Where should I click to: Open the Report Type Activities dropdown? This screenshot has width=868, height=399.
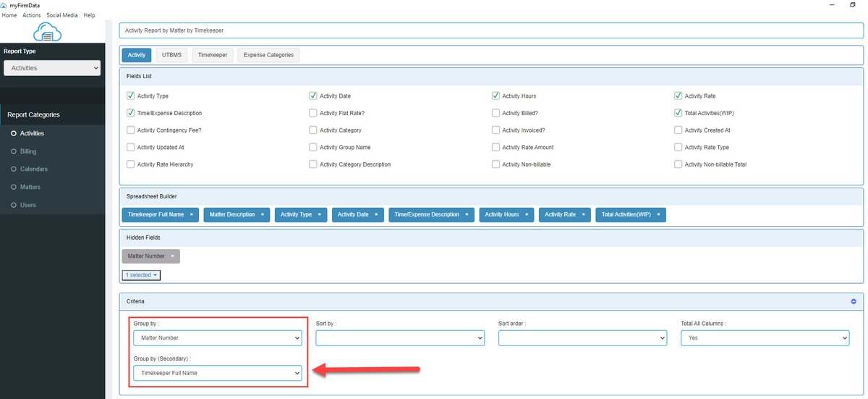(x=52, y=68)
